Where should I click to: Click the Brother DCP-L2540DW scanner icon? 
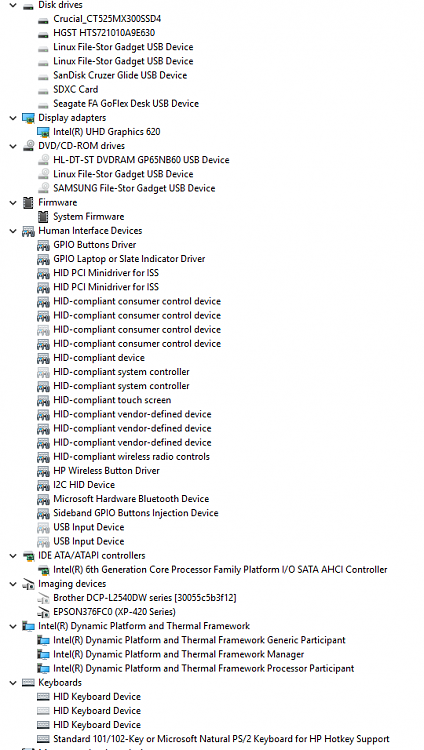tap(44, 598)
